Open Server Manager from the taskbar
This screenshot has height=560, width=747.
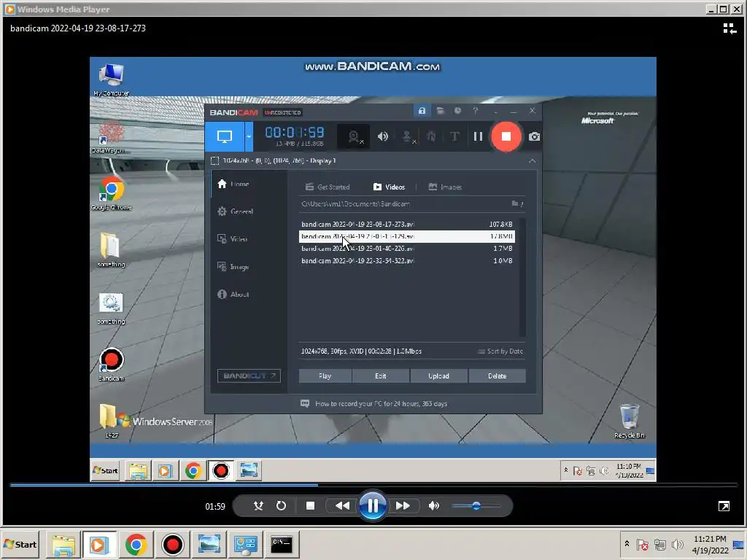point(245,544)
